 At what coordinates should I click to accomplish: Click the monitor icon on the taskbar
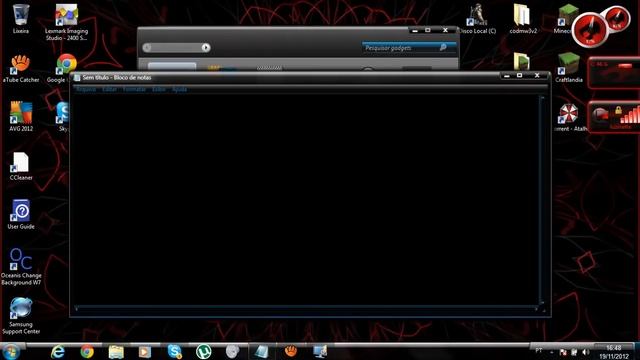(320, 351)
